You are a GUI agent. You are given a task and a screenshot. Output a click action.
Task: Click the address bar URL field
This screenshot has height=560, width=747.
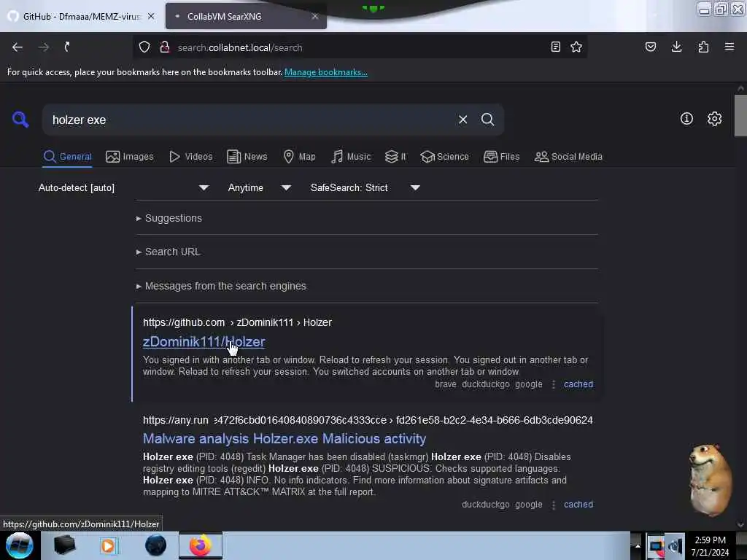(x=357, y=47)
